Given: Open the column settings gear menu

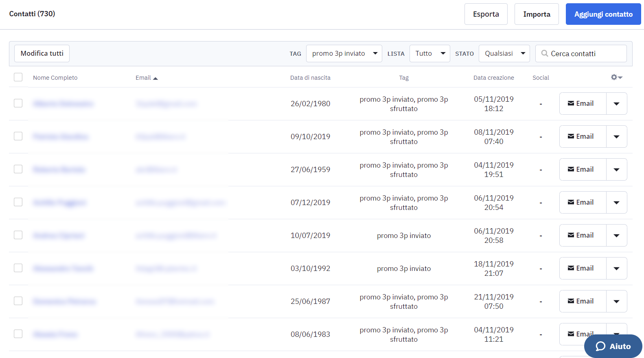Looking at the screenshot, I should pyautogui.click(x=616, y=77).
